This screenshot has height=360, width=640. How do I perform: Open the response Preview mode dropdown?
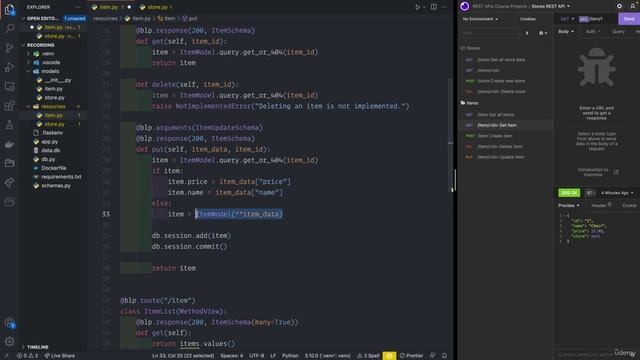[x=569, y=205]
